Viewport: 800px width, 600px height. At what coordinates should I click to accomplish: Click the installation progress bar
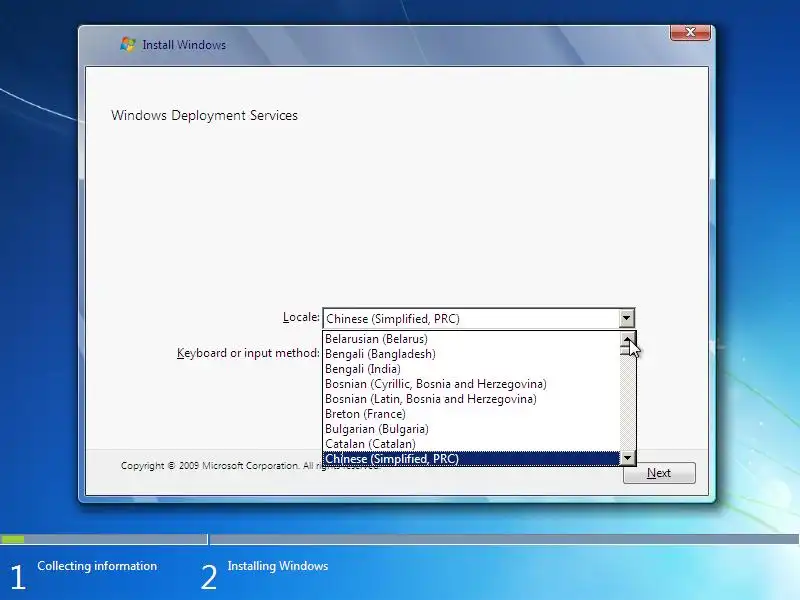pyautogui.click(x=399, y=539)
